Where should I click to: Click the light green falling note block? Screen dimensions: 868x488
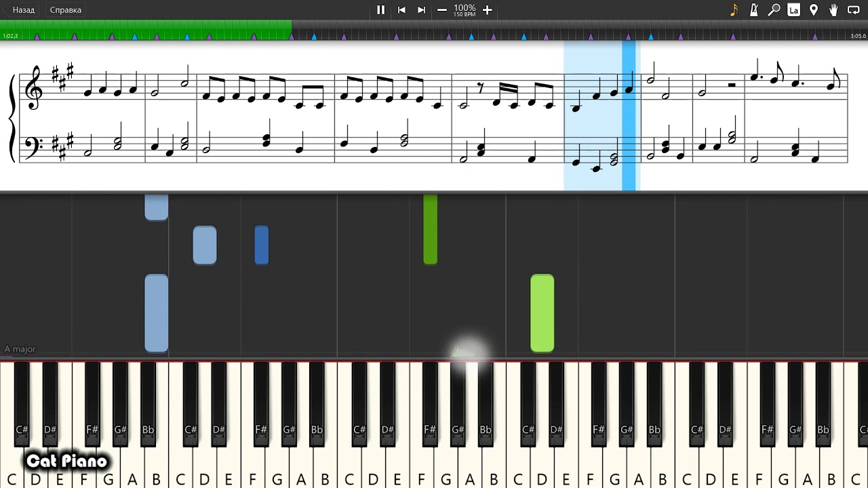pos(542,313)
